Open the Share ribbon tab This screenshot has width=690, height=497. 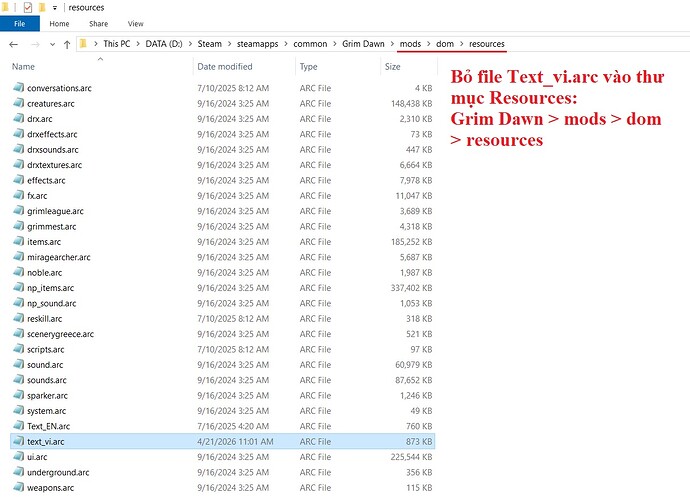tap(99, 24)
